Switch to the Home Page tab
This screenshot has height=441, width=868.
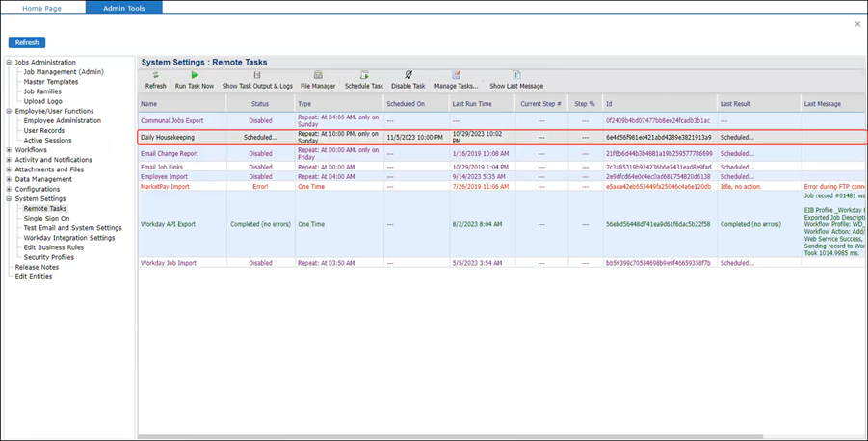(x=41, y=8)
